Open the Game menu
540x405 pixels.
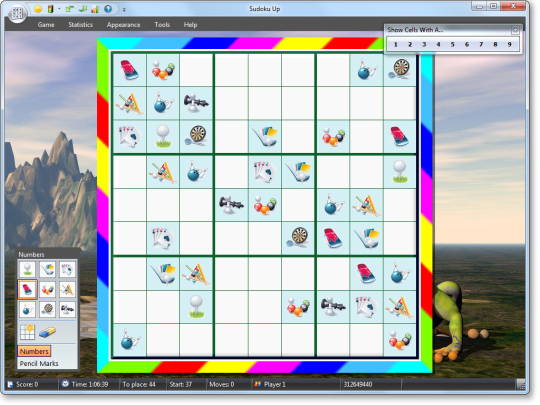(x=46, y=25)
